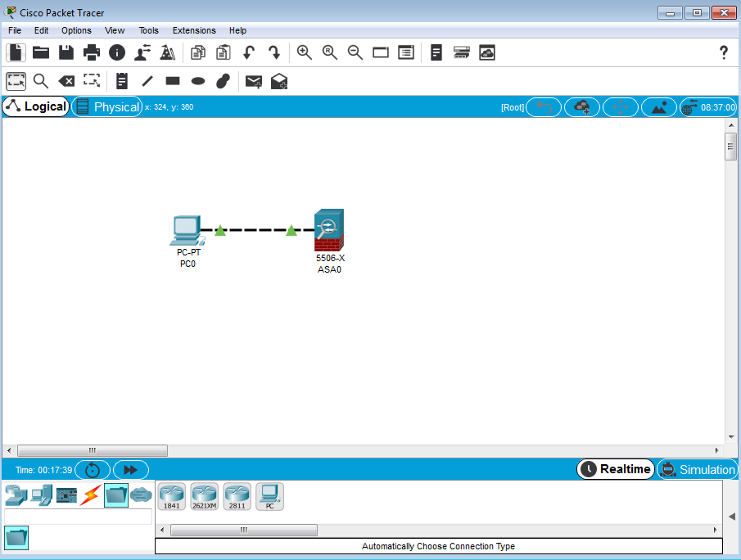Image resolution: width=741 pixels, height=560 pixels.
Task: Select Connections lightning category
Action: pyautogui.click(x=91, y=495)
